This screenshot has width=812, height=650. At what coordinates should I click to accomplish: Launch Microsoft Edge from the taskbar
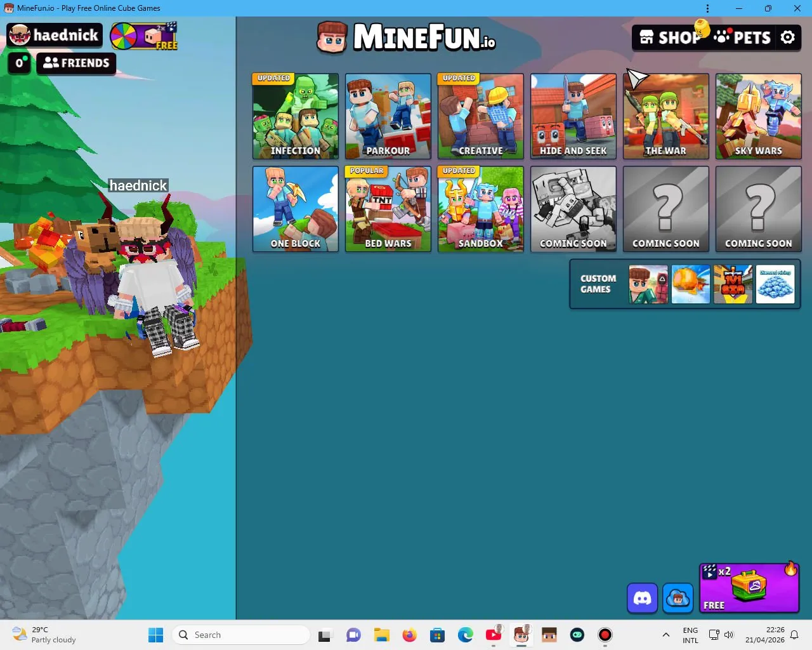pos(465,635)
